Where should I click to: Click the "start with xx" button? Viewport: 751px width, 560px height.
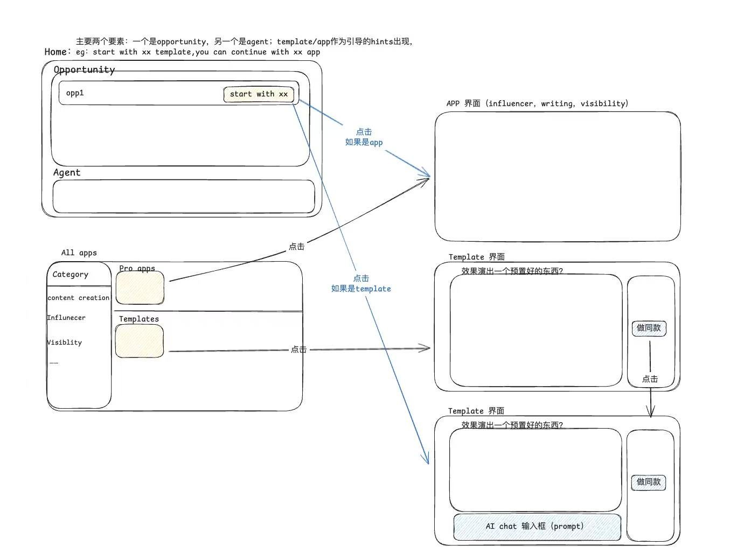[x=259, y=94]
